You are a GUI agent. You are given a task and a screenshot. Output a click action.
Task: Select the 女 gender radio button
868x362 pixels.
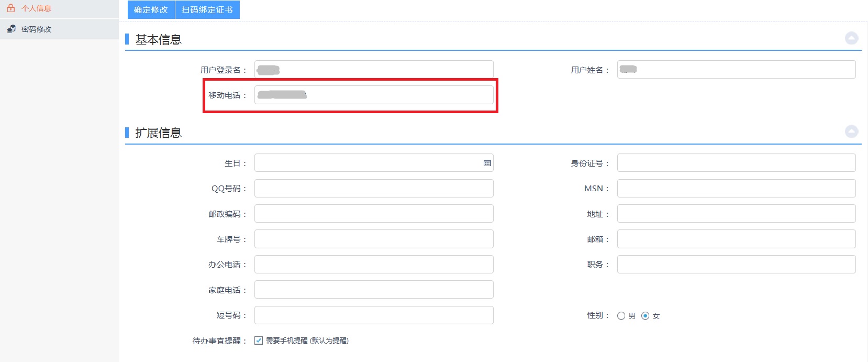645,316
